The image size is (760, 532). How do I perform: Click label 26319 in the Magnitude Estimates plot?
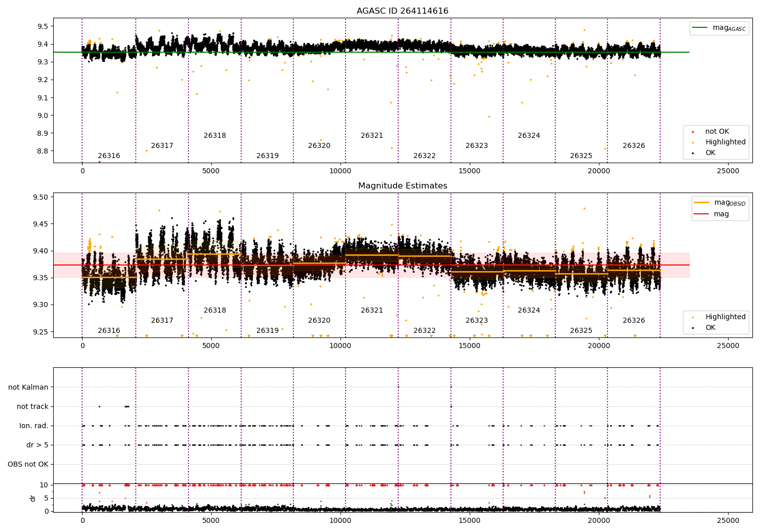click(x=268, y=331)
